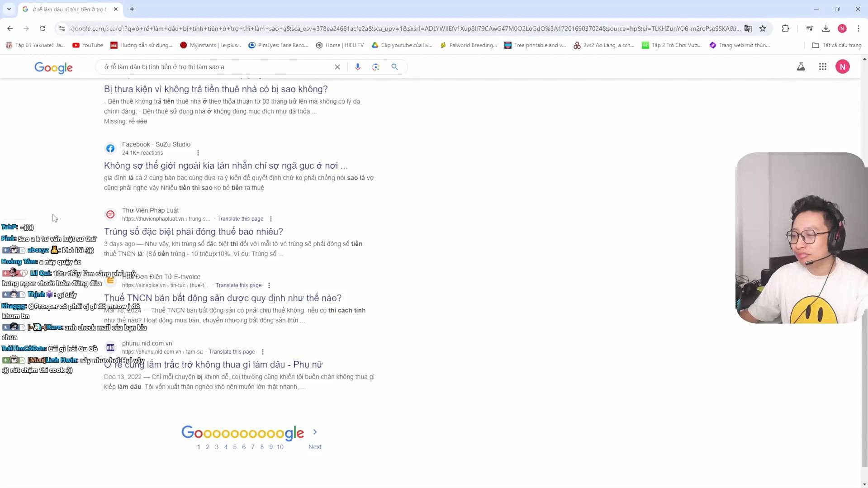Open options for Thư Viện Pháp Luật result
This screenshot has width=868, height=488.
[271, 218]
